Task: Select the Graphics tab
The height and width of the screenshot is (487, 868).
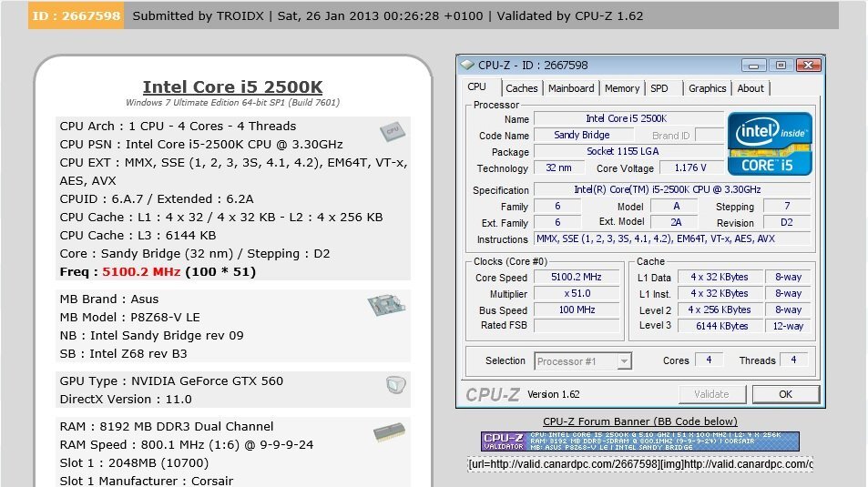Action: (x=707, y=88)
